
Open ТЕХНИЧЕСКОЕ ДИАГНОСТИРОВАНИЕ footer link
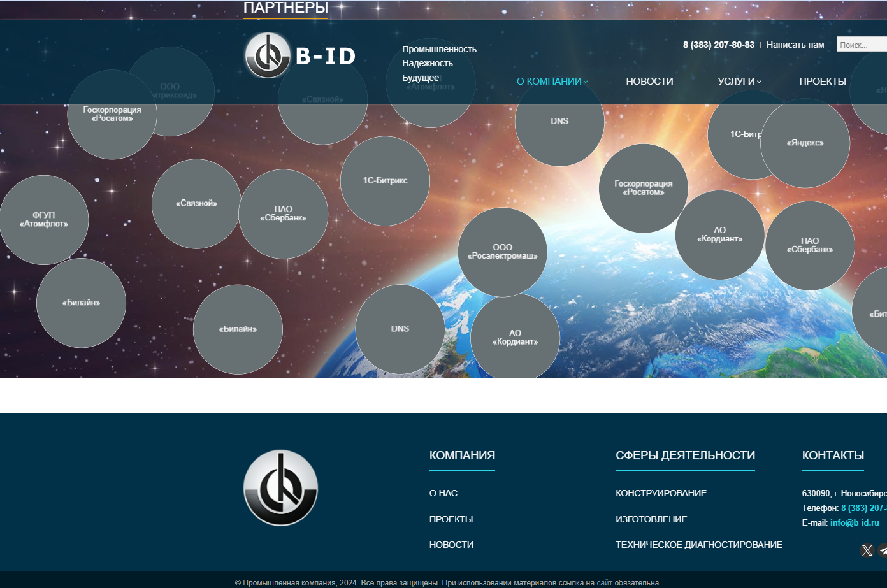698,545
